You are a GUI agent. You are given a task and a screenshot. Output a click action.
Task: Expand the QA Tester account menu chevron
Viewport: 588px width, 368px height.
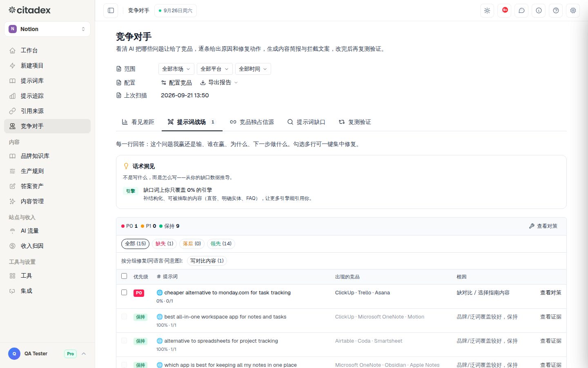click(84, 354)
